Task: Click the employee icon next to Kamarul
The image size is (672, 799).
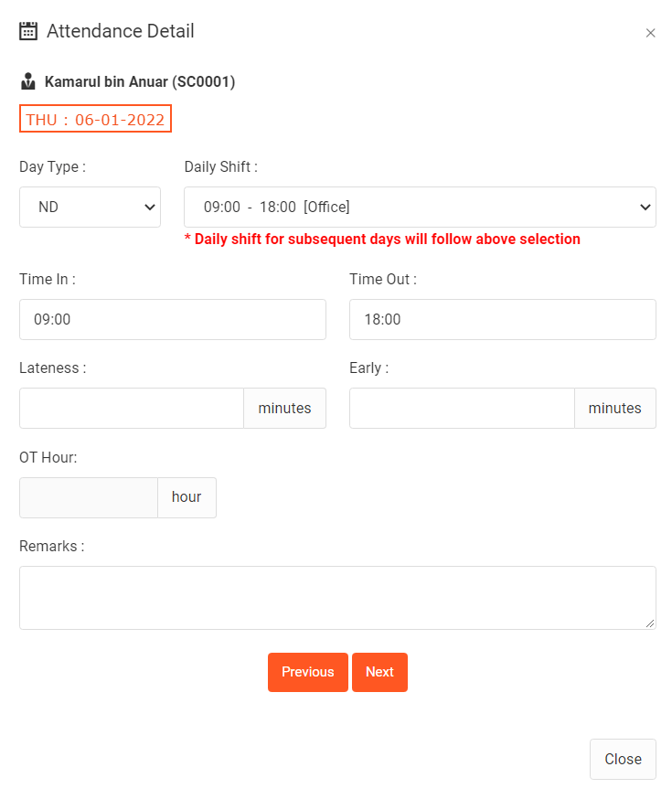Action: tap(28, 81)
